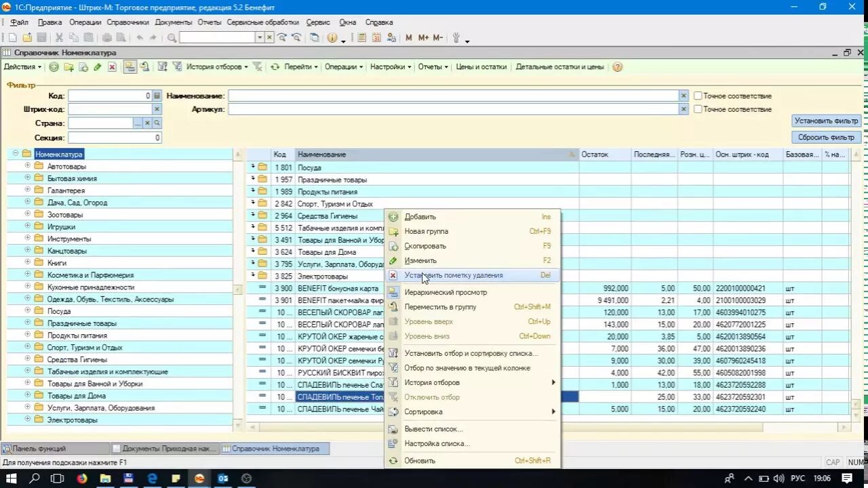
Task: Click the Copy item icon in Номенклатура toolbar
Action: pyautogui.click(x=83, y=67)
